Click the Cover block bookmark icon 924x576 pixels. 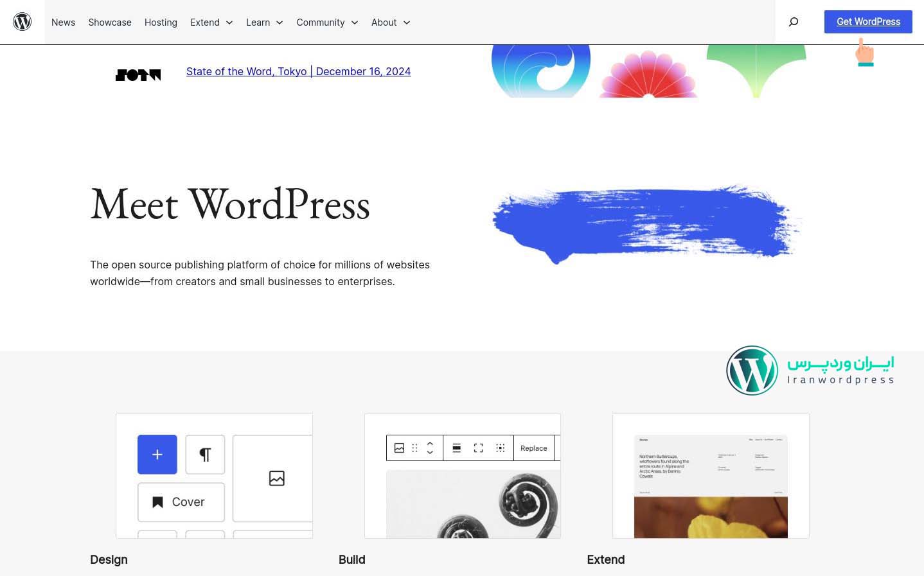pos(157,502)
